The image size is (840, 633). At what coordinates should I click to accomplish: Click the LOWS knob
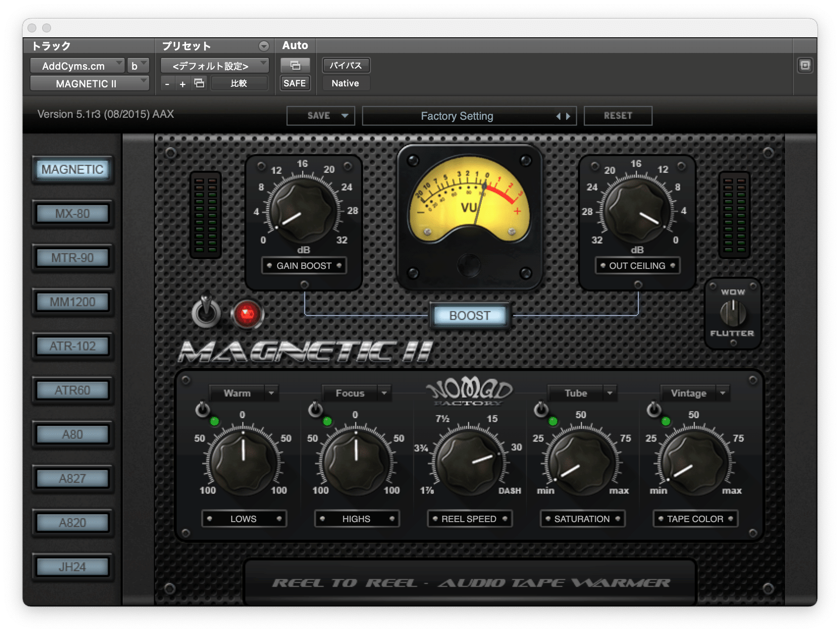click(243, 462)
